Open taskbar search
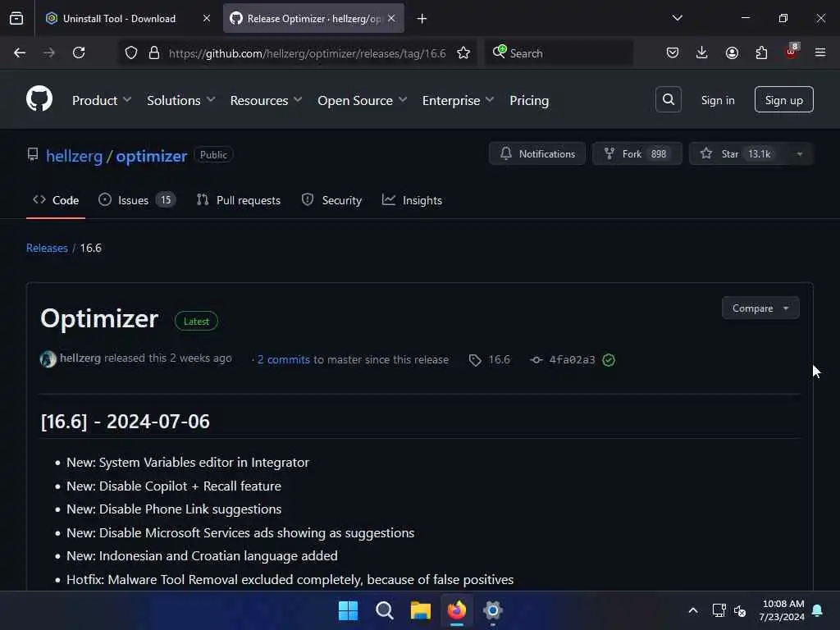 click(x=385, y=610)
